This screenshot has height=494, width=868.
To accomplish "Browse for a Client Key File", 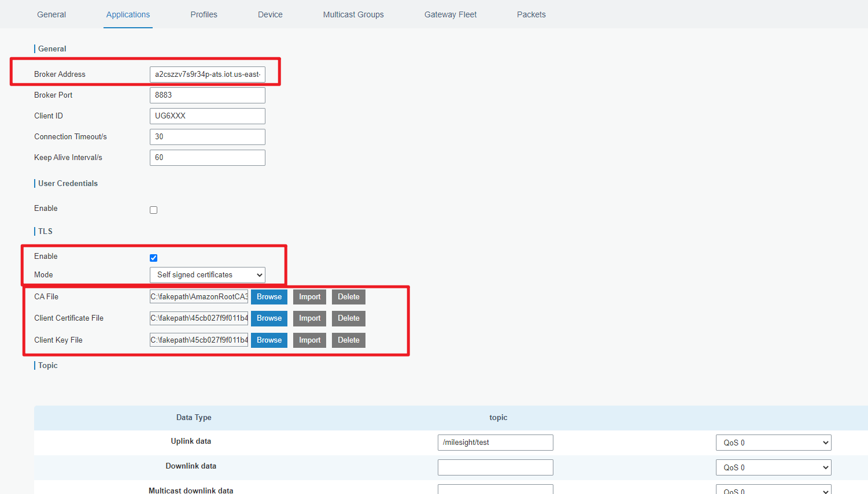I will [x=269, y=340].
